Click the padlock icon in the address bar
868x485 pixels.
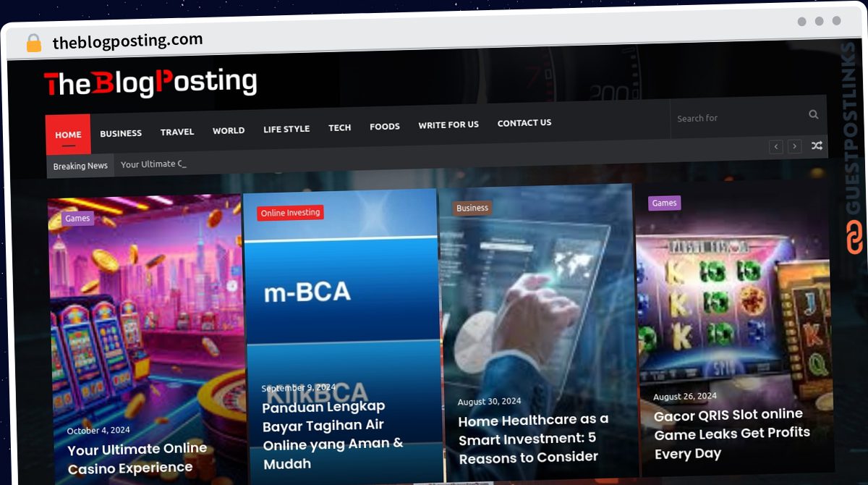pyautogui.click(x=34, y=43)
